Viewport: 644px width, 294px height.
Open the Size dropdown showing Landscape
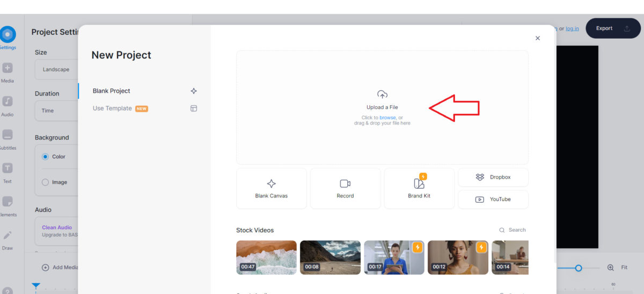(56, 69)
